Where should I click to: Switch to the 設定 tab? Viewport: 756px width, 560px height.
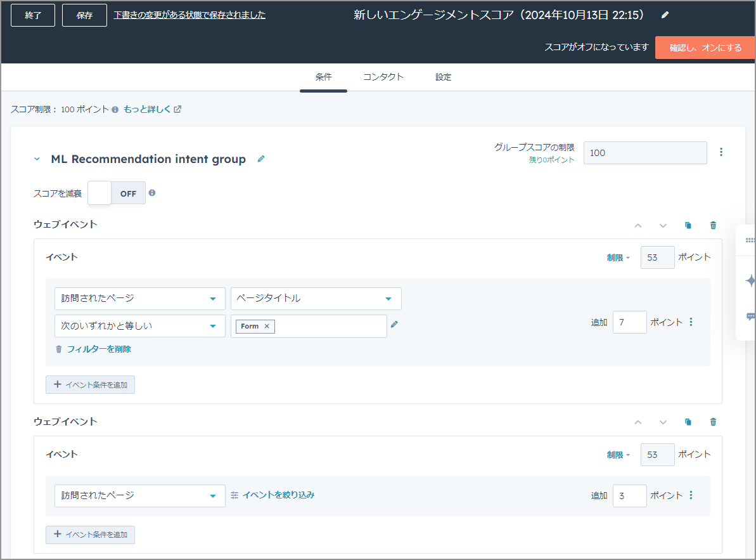(x=443, y=77)
